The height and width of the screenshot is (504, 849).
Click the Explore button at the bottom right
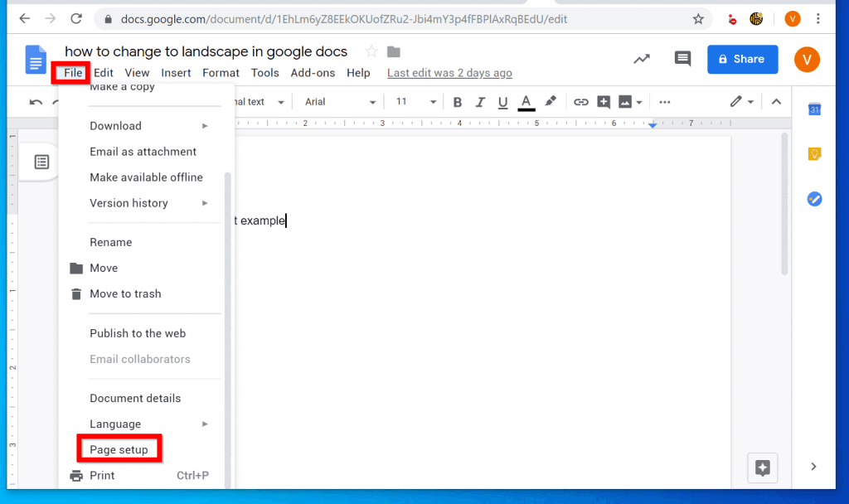(763, 468)
